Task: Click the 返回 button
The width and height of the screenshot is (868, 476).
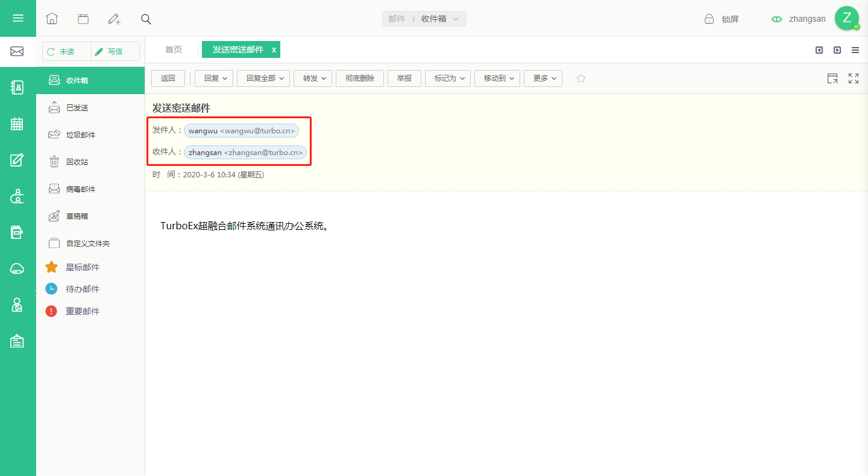Action: point(168,78)
